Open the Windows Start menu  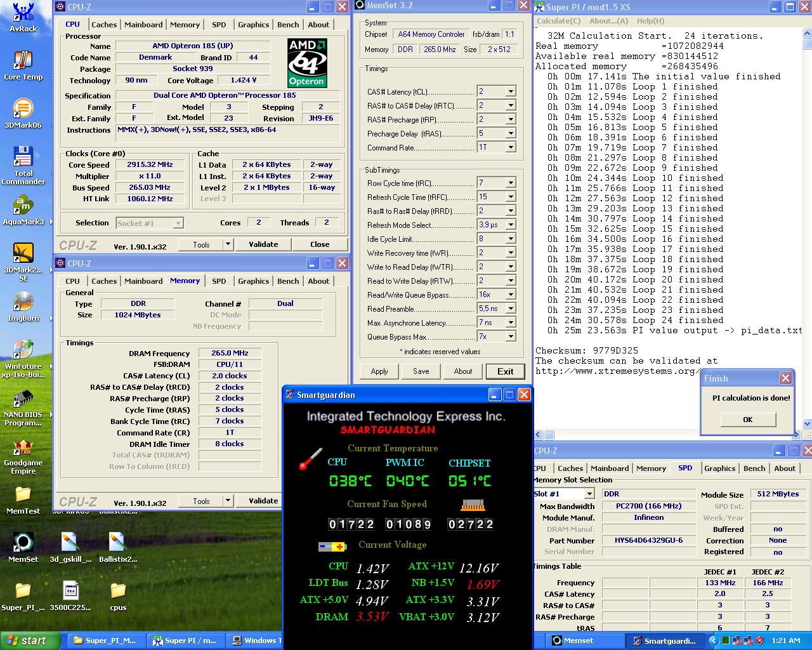(x=30, y=640)
